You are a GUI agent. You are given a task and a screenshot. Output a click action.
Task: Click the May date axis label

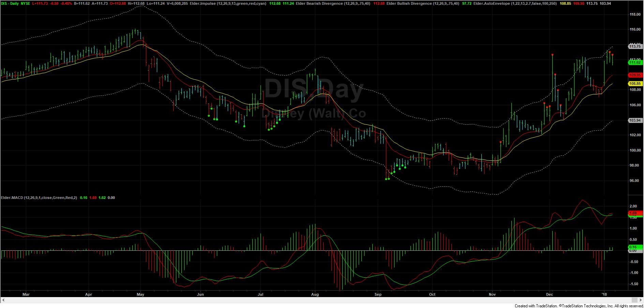(x=140, y=294)
